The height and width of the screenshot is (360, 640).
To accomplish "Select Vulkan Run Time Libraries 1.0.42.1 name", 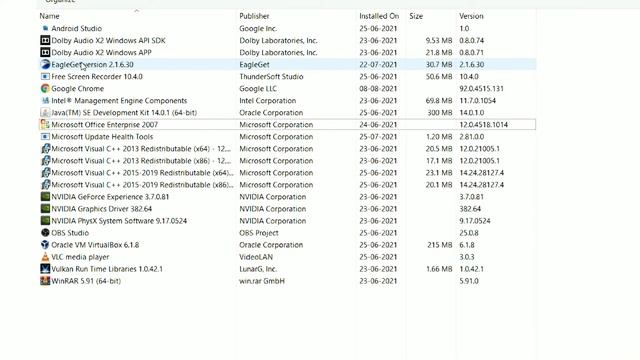I will point(107,269).
